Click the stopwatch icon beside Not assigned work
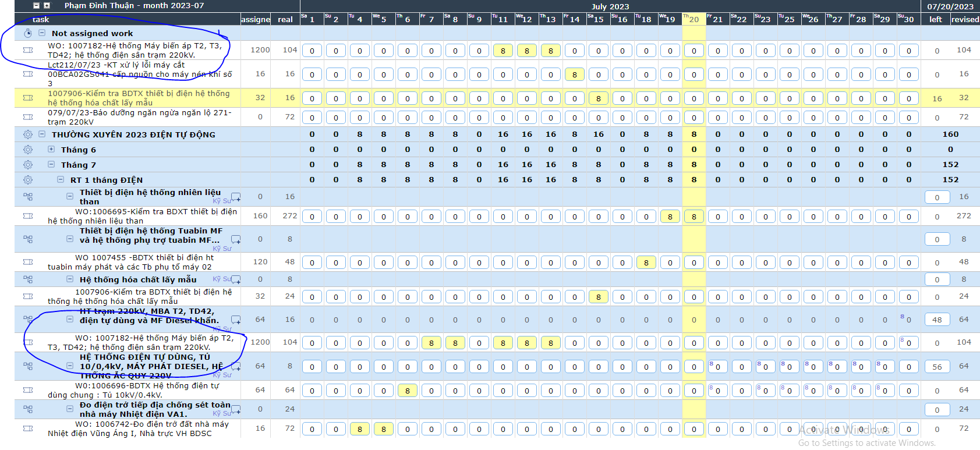 pyautogui.click(x=27, y=33)
